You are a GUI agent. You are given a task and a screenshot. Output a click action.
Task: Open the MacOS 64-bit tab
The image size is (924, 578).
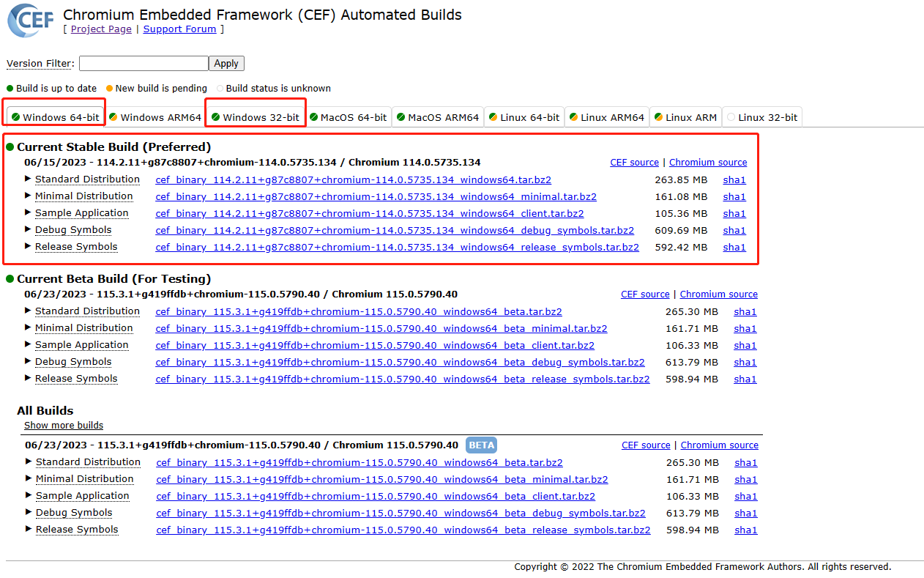(x=348, y=117)
